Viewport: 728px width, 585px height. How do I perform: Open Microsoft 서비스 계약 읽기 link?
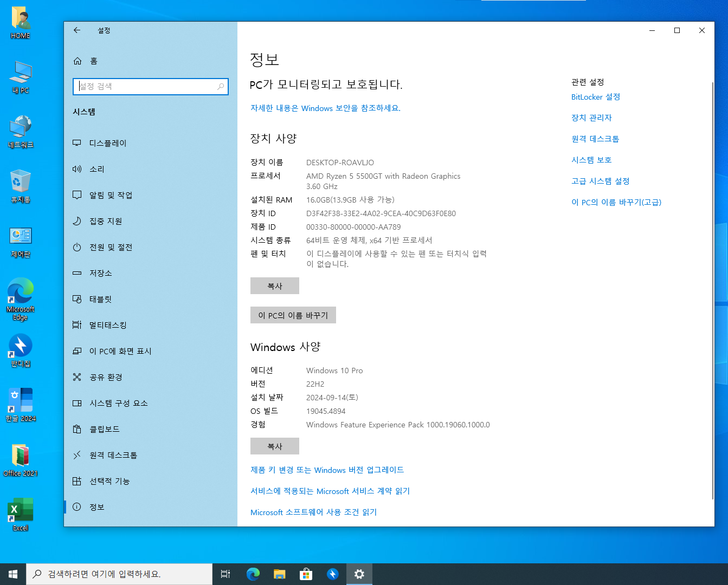pyautogui.click(x=330, y=491)
